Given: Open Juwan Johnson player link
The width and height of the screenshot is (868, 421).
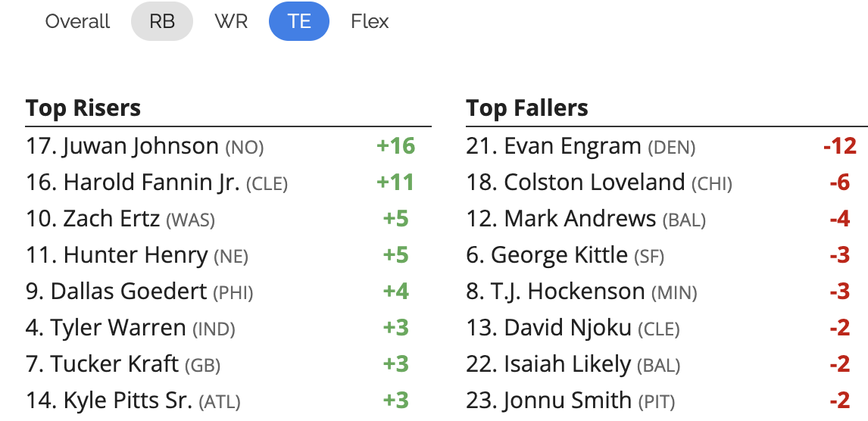Looking at the screenshot, I should 141,146.
